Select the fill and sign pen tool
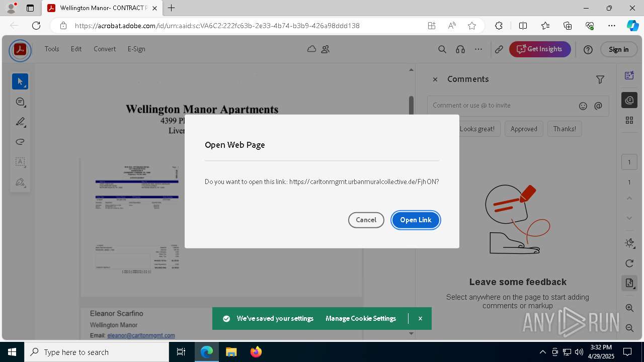 [20, 182]
